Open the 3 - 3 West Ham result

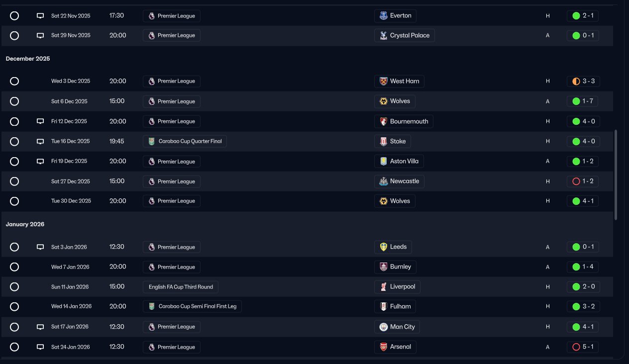pos(583,81)
